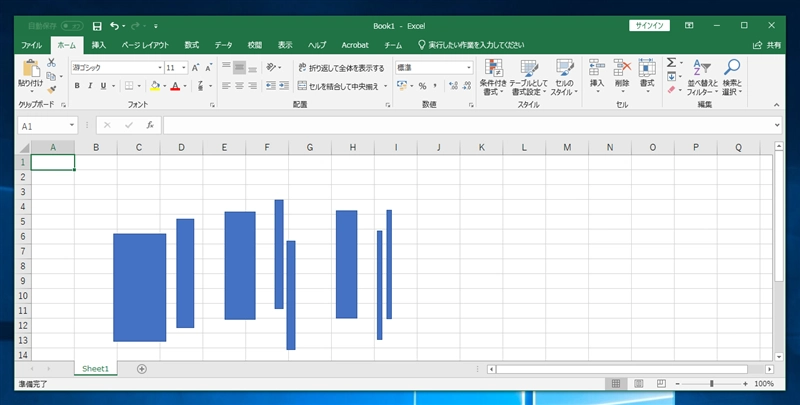Switch to Page Break Preview in status bar
The width and height of the screenshot is (800, 405).
click(661, 384)
